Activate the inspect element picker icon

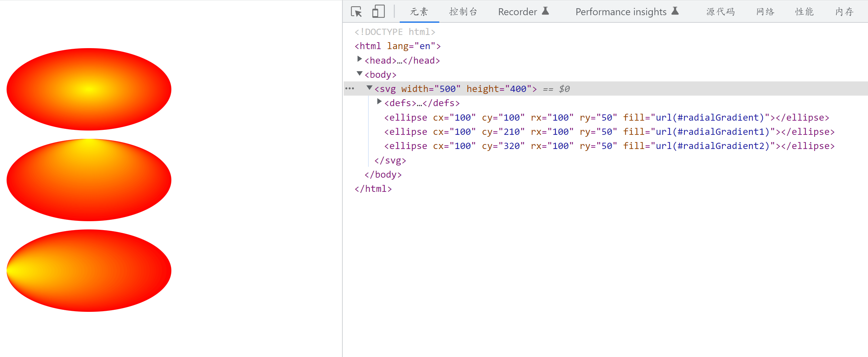pos(356,12)
